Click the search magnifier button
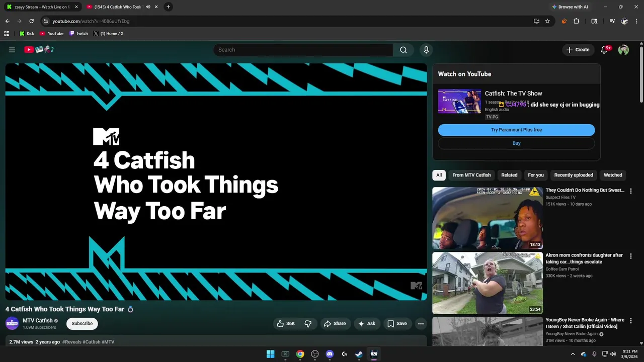 (404, 50)
